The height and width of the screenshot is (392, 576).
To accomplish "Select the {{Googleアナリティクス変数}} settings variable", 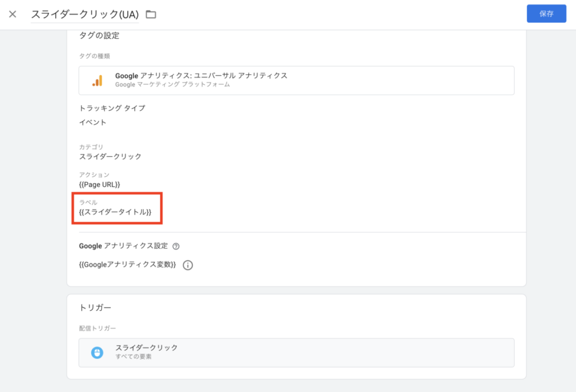I will point(128,265).
